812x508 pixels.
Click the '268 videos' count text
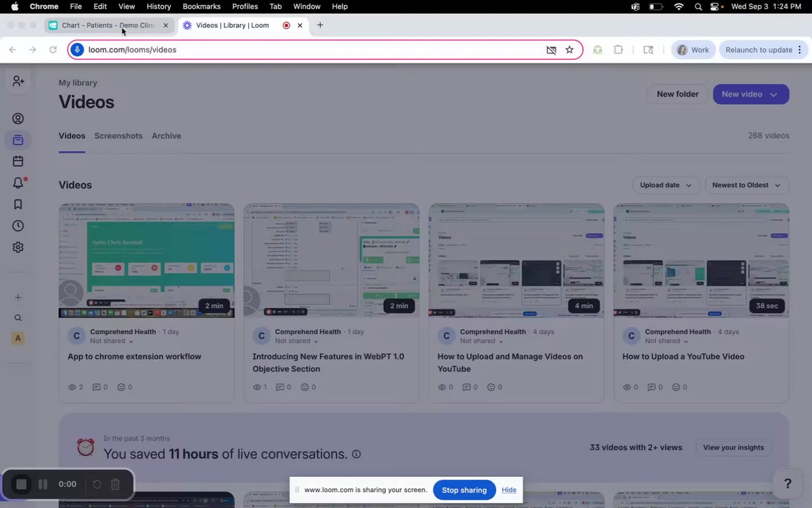(x=768, y=136)
